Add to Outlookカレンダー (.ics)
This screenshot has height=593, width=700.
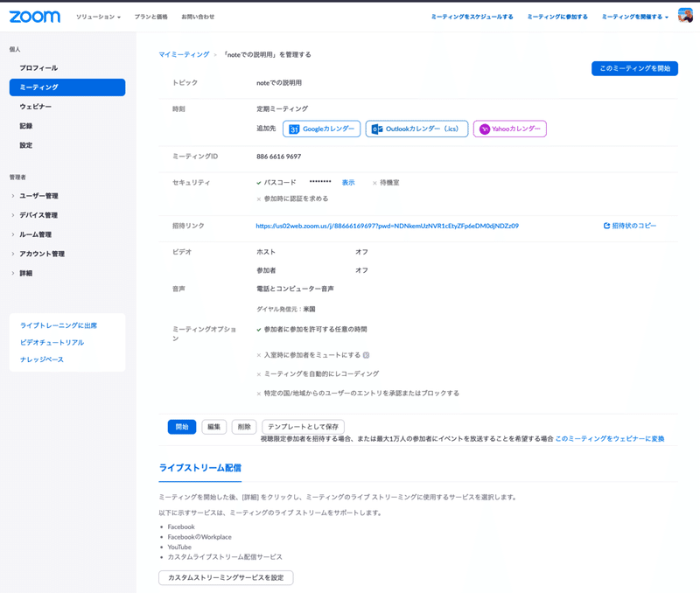click(416, 129)
